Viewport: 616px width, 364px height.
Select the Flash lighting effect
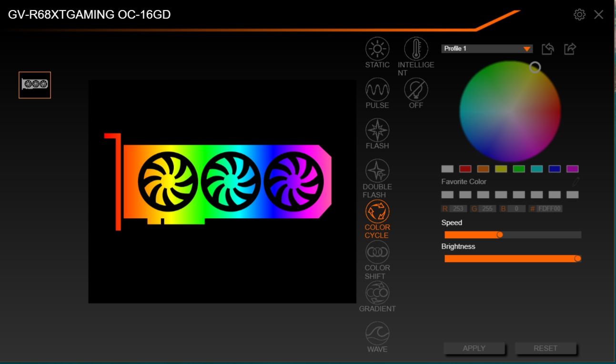click(x=377, y=130)
